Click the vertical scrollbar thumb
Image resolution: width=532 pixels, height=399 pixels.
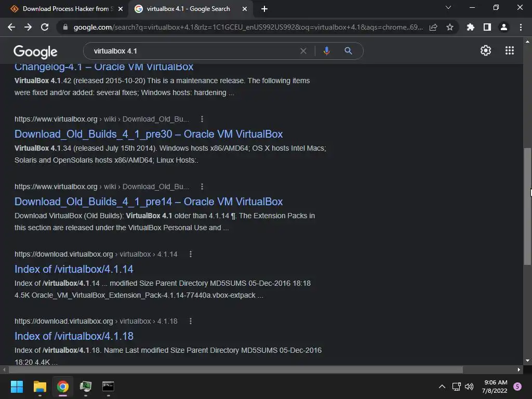pos(527,206)
